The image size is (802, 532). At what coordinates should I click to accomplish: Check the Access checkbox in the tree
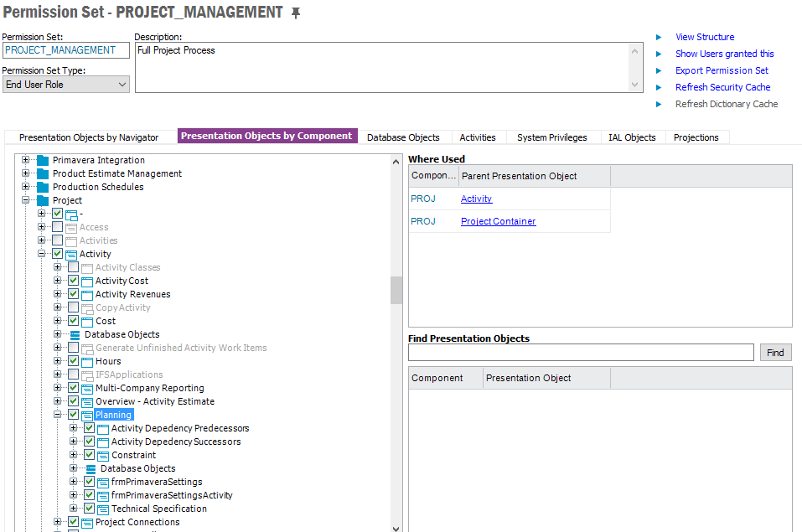tap(58, 227)
